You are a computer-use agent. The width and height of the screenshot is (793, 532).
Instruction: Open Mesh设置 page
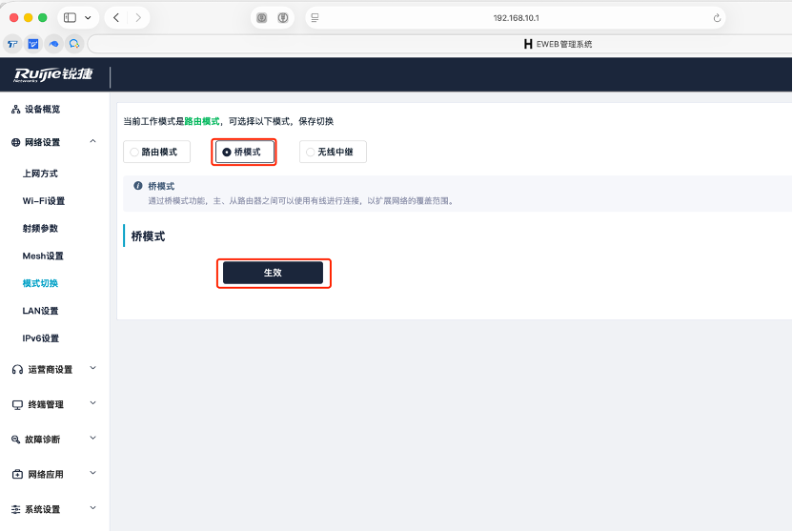pyautogui.click(x=43, y=256)
